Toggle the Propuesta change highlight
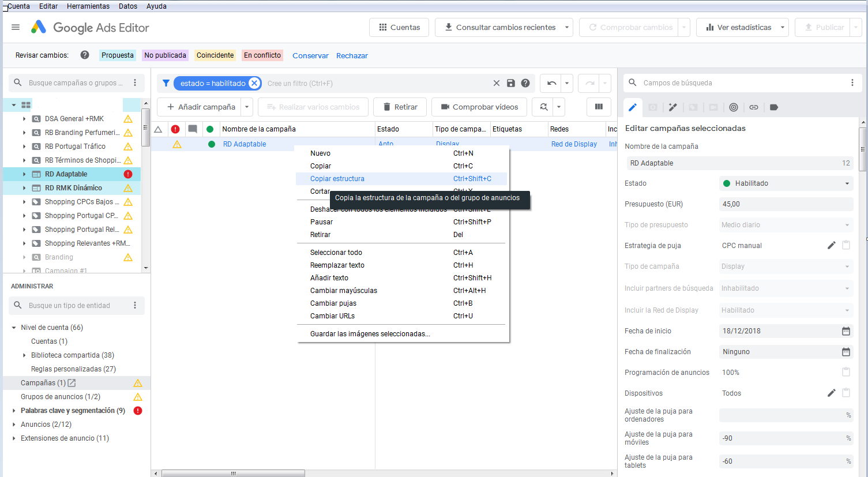 point(117,55)
